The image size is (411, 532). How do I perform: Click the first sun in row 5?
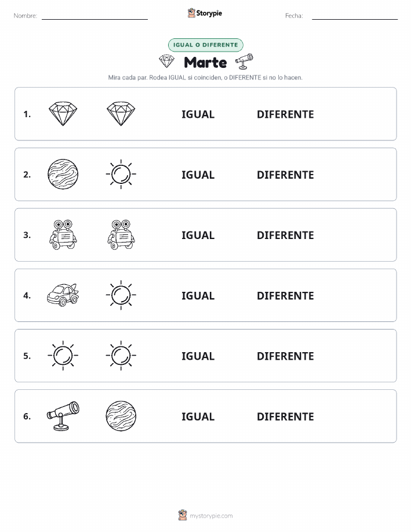[x=63, y=356]
